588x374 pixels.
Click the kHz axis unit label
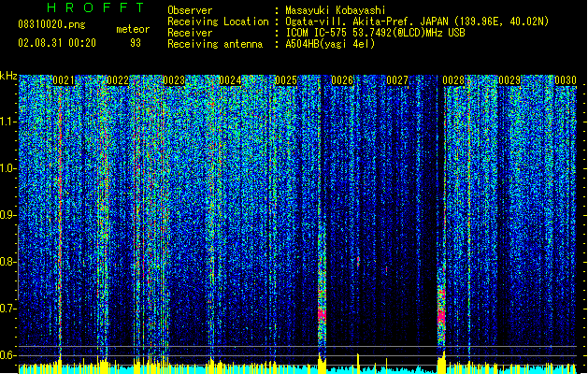[8, 76]
